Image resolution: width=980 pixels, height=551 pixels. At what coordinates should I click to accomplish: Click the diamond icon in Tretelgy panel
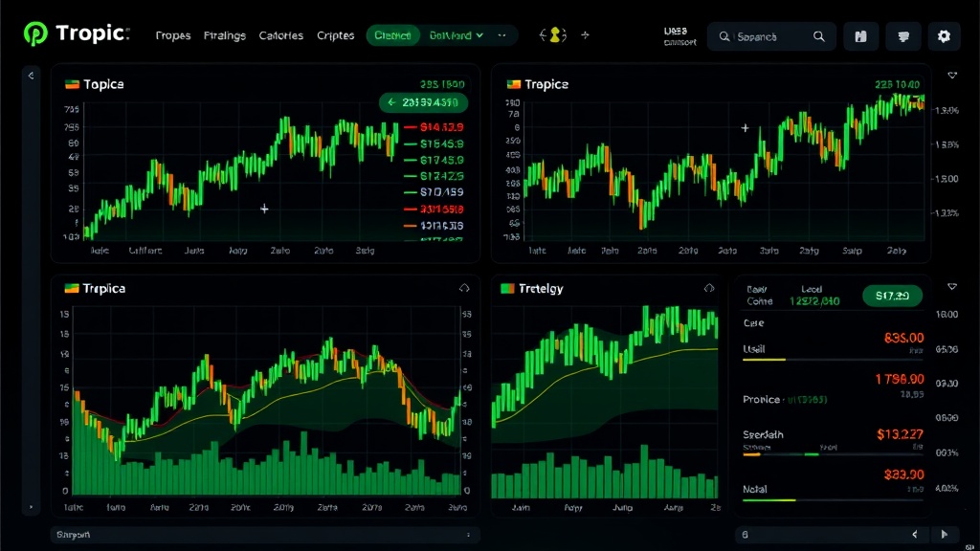[709, 288]
